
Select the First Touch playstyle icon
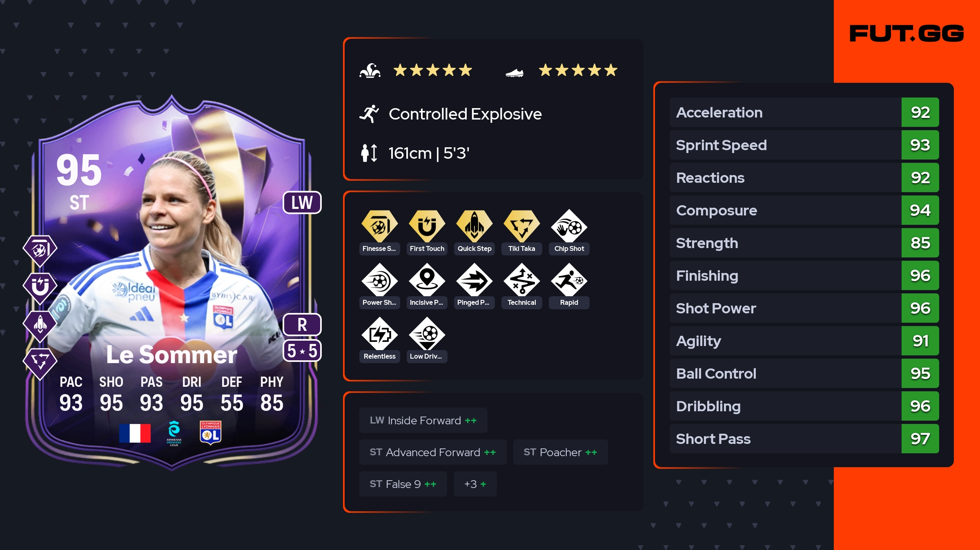click(x=427, y=226)
